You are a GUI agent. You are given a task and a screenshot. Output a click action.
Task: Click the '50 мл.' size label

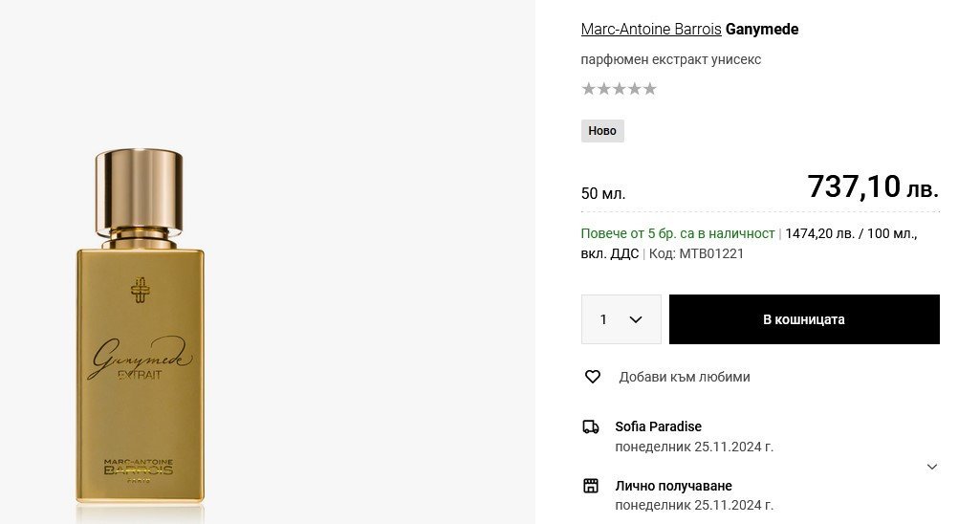point(603,194)
